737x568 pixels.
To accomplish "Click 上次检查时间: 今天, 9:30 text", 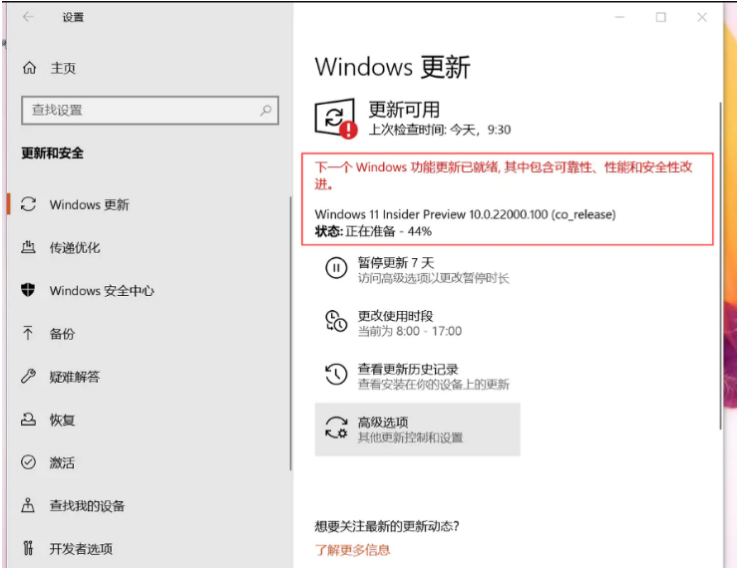I will click(439, 129).
